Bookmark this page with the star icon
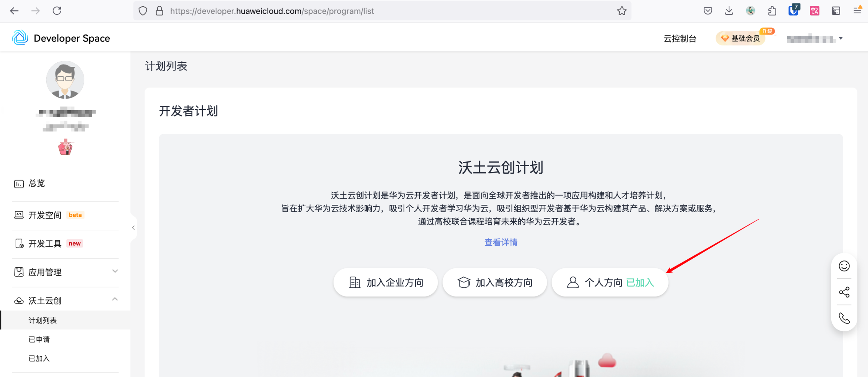This screenshot has height=377, width=868. pyautogui.click(x=622, y=11)
